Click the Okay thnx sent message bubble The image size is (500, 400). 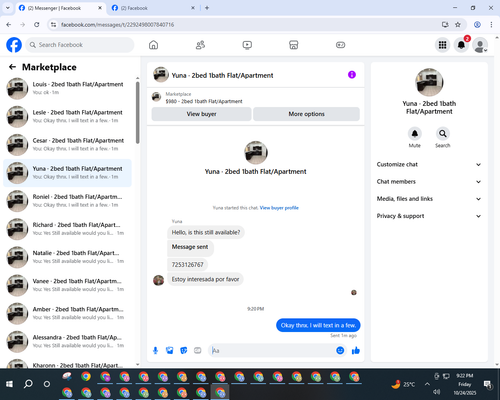coord(318,325)
